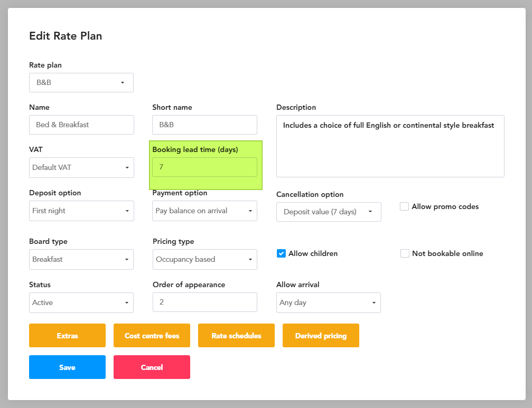This screenshot has width=532, height=408.
Task: Open Derived pricing settings
Action: (321, 336)
